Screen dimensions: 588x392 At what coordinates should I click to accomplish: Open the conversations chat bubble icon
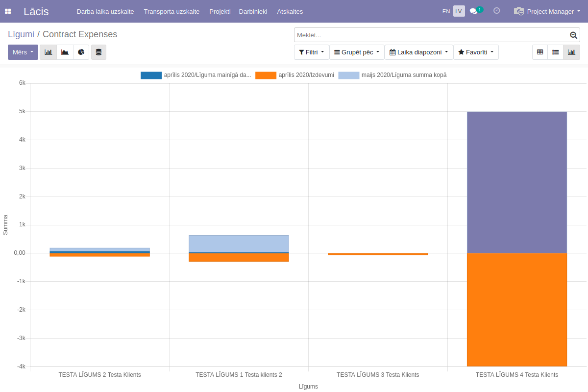coord(473,11)
